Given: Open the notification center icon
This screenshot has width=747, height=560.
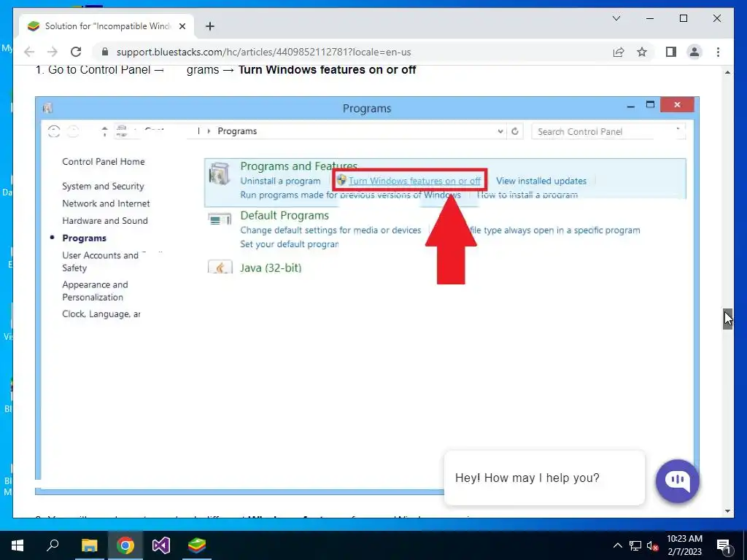Looking at the screenshot, I should tap(724, 545).
